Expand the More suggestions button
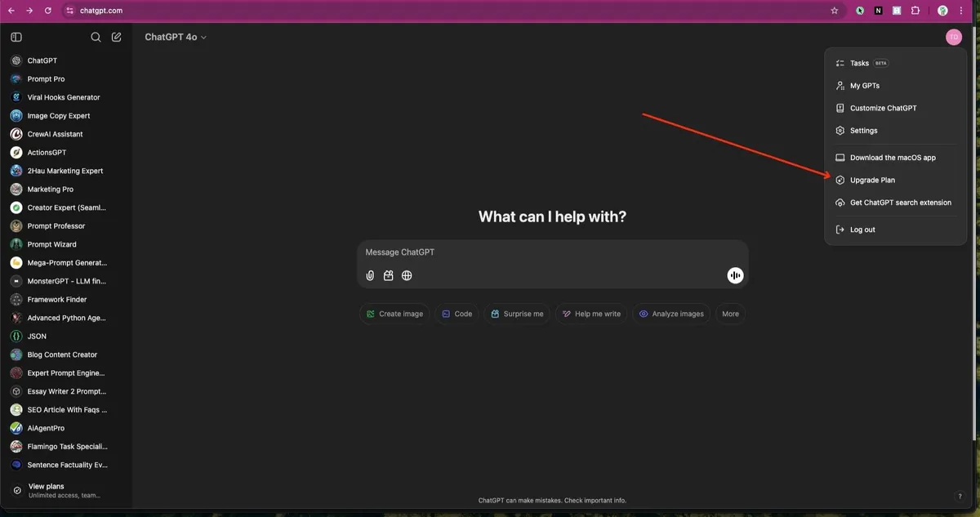The image size is (980, 517). (730, 314)
